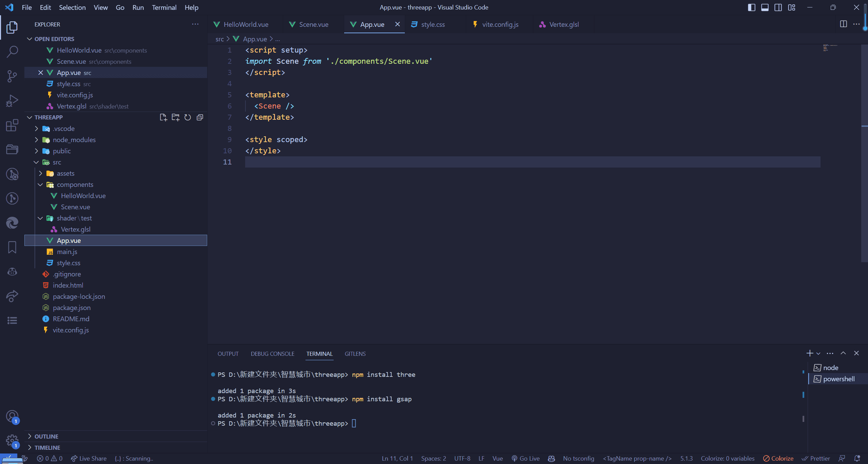Open Run and Debug view
Screen dimensions: 868x464
(12, 101)
